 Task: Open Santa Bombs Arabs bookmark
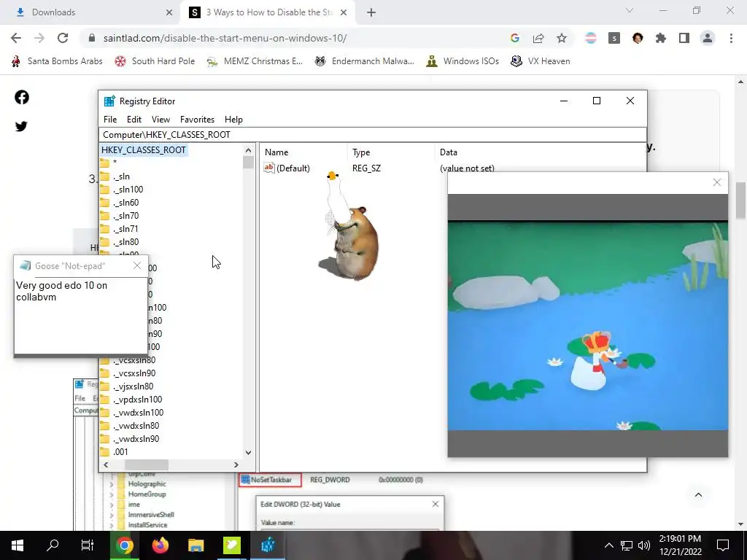tap(57, 61)
